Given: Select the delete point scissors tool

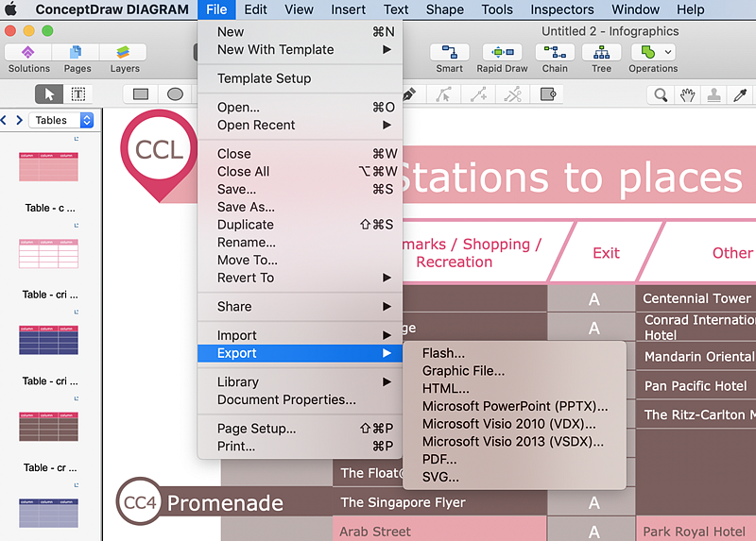Looking at the screenshot, I should click(x=513, y=94).
